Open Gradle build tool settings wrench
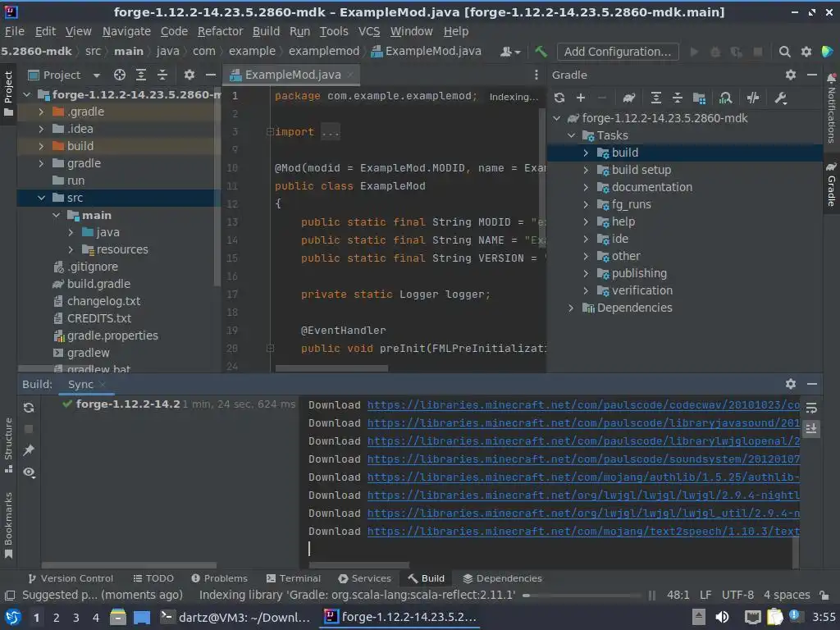Screen dimensions: 840x630 [781, 98]
